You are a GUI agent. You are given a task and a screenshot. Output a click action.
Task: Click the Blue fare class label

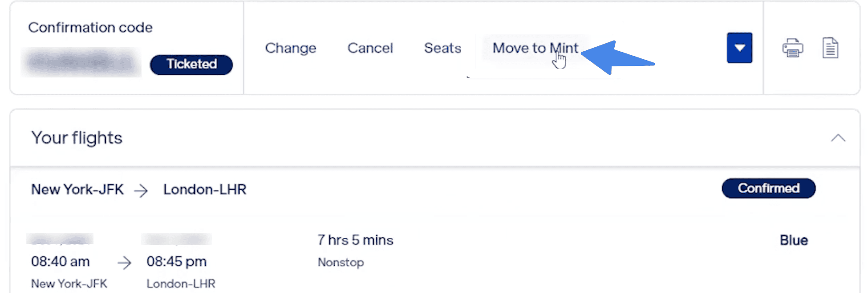point(794,240)
